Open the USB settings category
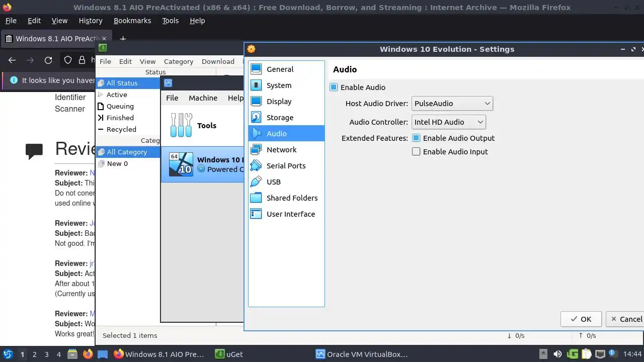Image resolution: width=644 pixels, height=362 pixels. pyautogui.click(x=286, y=182)
